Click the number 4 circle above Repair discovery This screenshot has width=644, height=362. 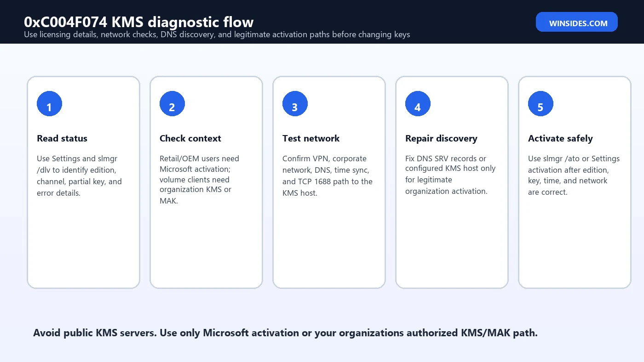point(418,103)
